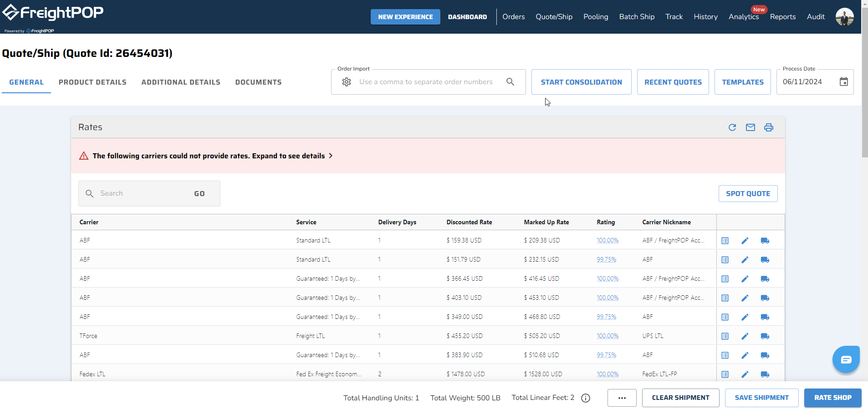Click the GO search button
Screen dimensions: 868x414
point(199,194)
